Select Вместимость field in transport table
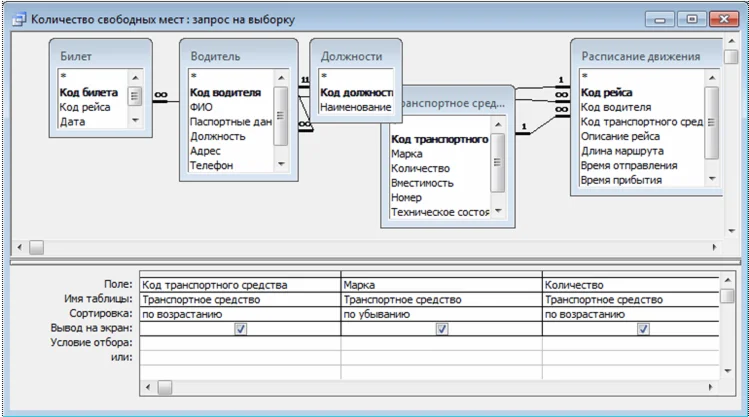Image resolution: width=749 pixels, height=417 pixels. pos(423,183)
